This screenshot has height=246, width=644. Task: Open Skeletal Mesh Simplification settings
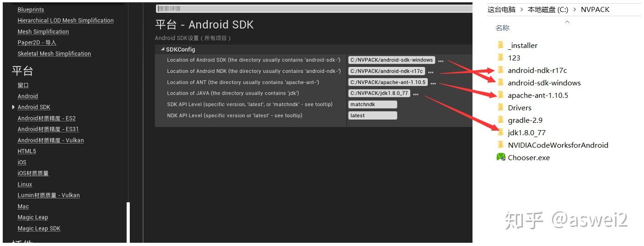coord(54,54)
